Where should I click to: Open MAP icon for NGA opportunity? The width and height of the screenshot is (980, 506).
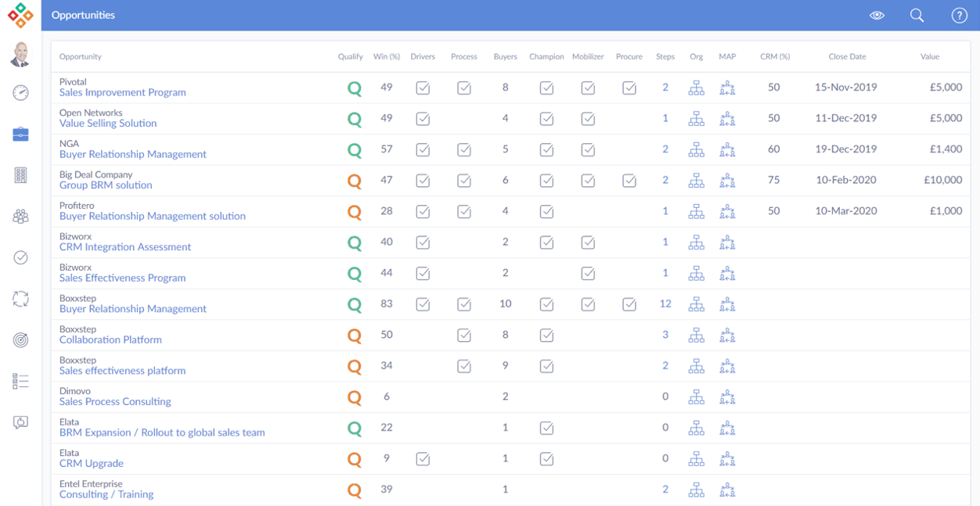coord(727,149)
